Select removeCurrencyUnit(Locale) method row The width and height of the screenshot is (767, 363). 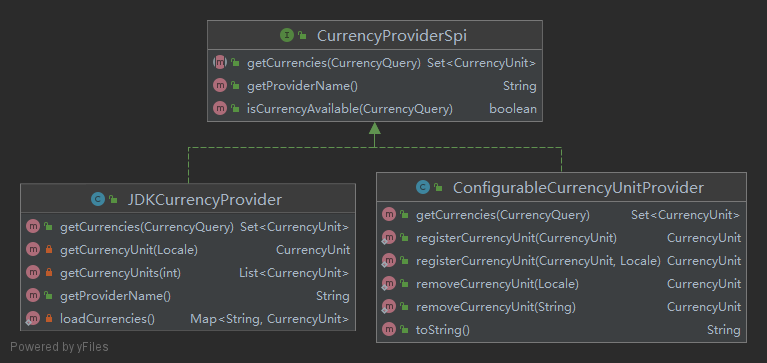click(x=562, y=284)
